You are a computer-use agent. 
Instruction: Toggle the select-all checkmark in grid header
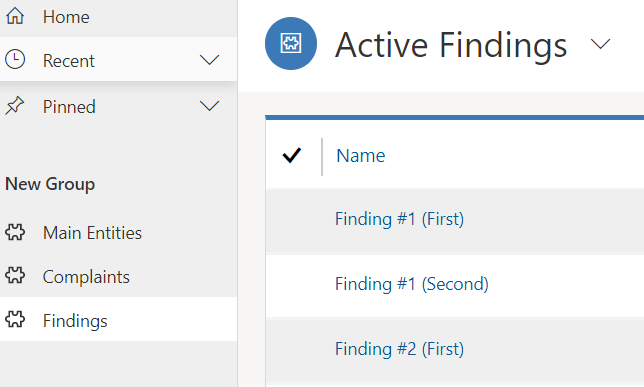(292, 155)
